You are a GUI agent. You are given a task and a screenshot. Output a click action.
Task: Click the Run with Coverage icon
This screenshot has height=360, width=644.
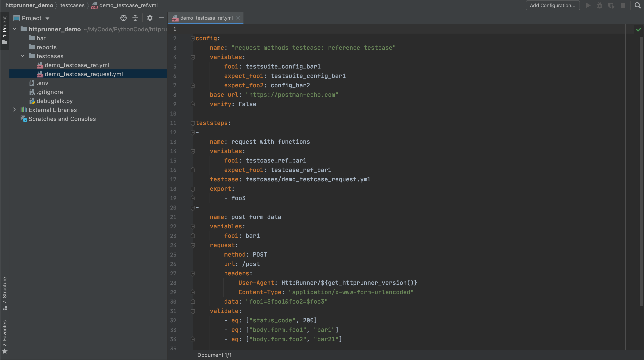click(611, 5)
